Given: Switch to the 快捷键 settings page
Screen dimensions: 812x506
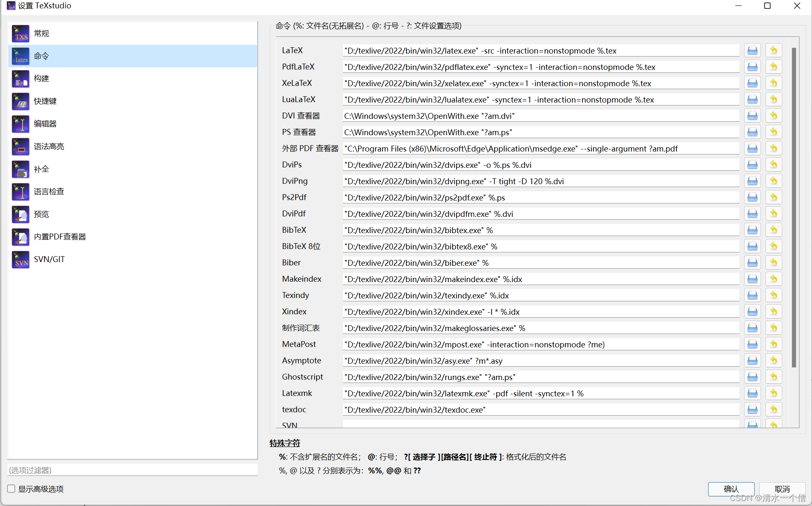Looking at the screenshot, I should pos(45,101).
